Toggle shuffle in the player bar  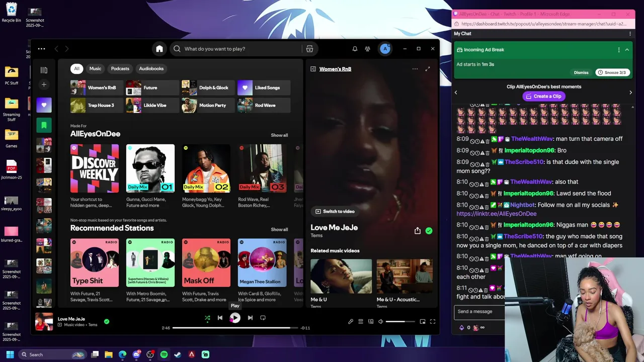tap(207, 318)
